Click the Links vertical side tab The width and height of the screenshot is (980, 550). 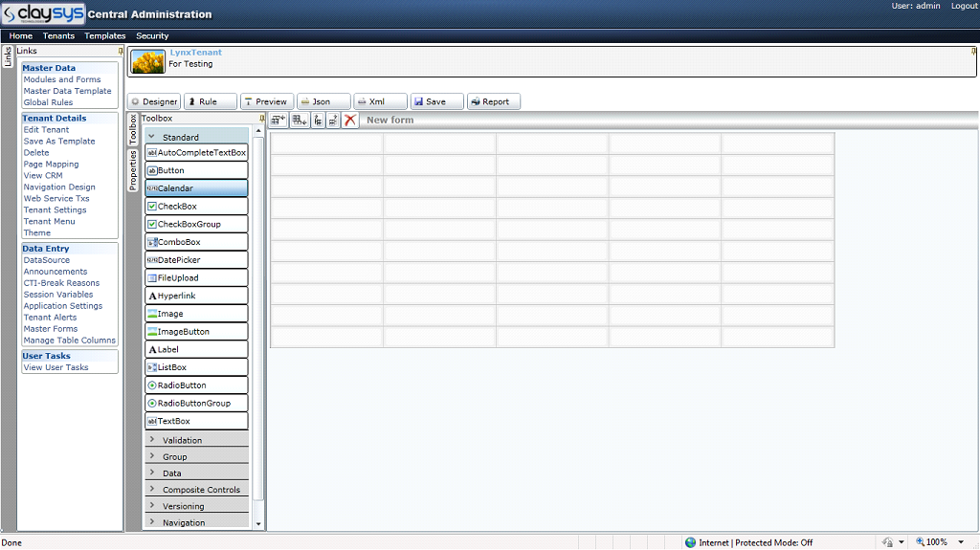pyautogui.click(x=8, y=56)
